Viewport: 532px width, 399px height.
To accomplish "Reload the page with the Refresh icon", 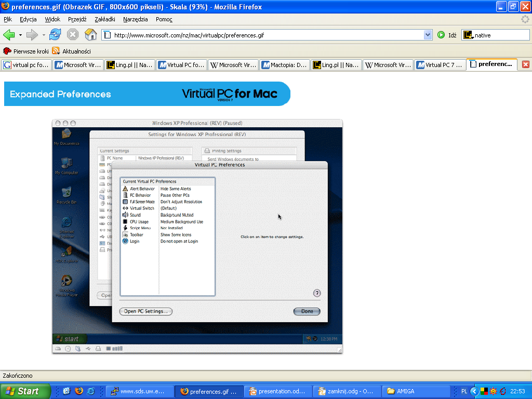I will pyautogui.click(x=55, y=35).
